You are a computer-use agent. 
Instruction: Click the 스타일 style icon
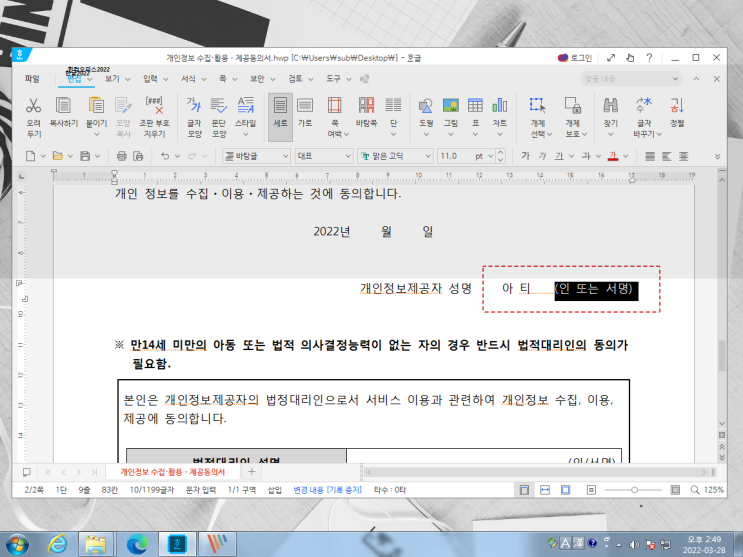click(x=245, y=106)
